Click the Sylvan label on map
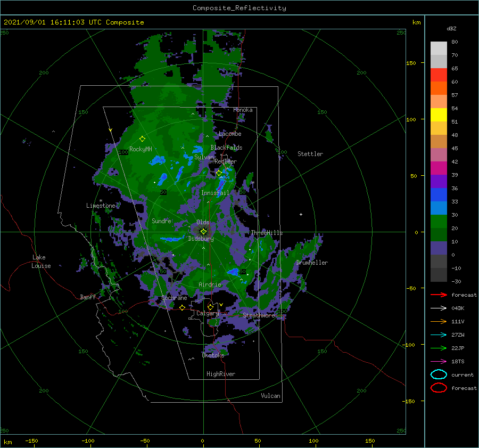479x448 pixels. point(204,157)
